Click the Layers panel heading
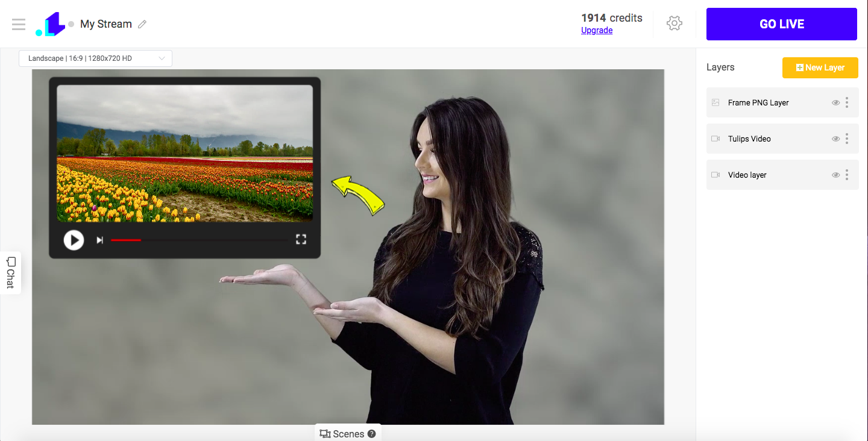The width and height of the screenshot is (868, 441). 720,67
